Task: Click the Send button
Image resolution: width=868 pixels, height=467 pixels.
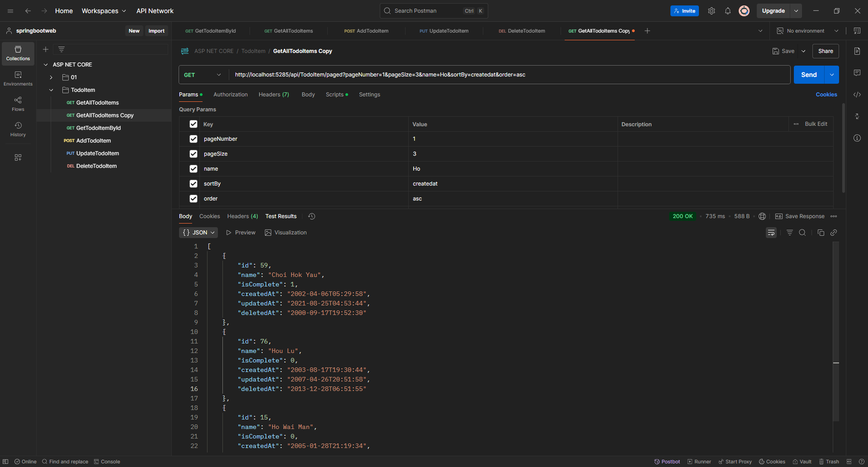Action: tap(808, 75)
